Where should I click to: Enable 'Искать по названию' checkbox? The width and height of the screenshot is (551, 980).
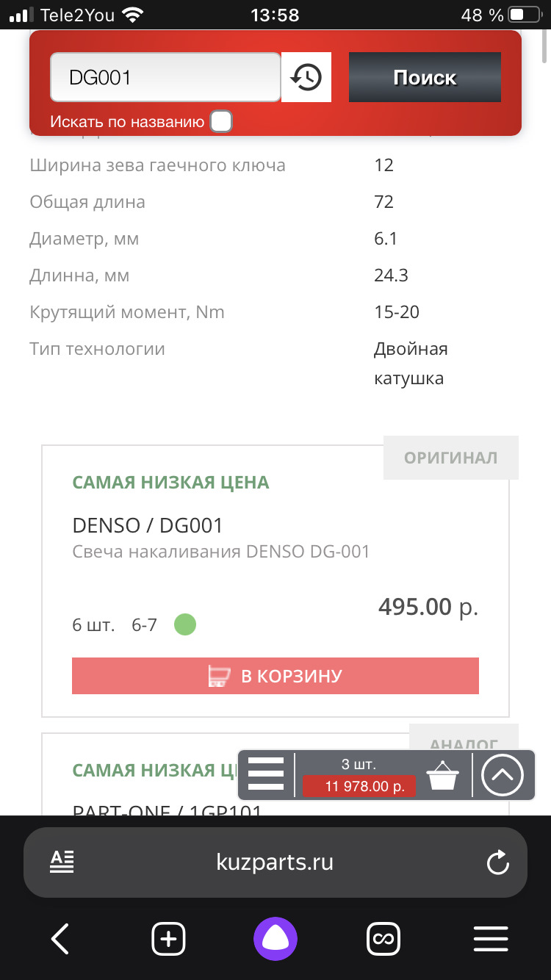coord(221,121)
